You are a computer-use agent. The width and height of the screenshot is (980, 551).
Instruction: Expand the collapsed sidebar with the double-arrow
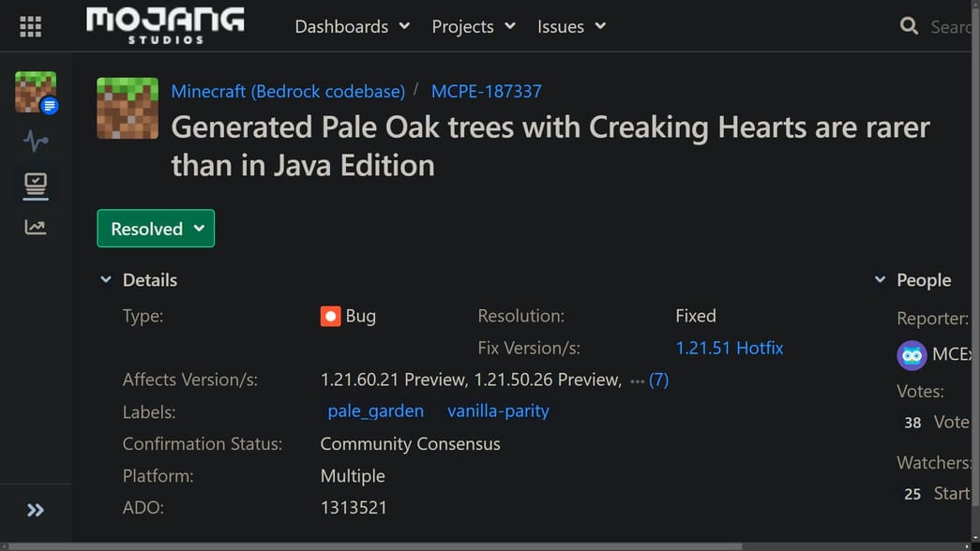coord(36,510)
